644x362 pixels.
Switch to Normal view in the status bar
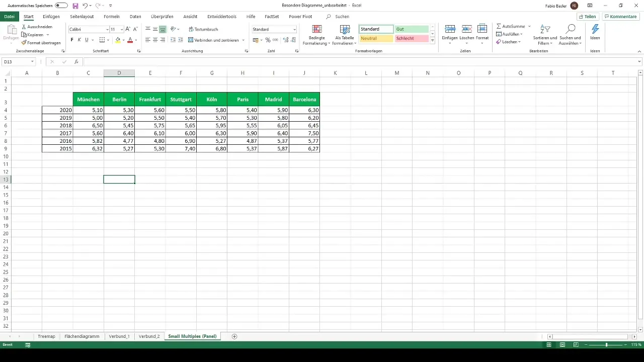click(x=549, y=345)
